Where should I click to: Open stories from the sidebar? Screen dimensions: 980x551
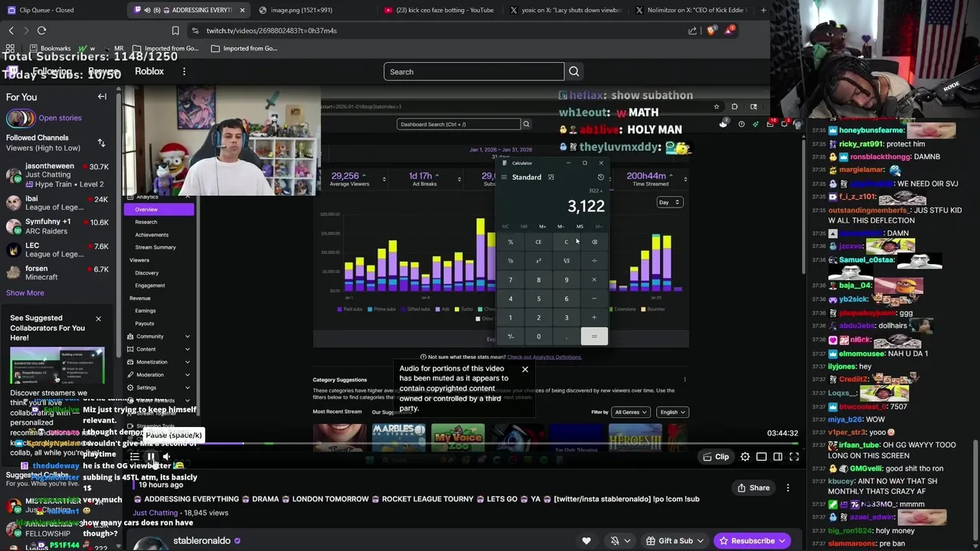[60, 118]
